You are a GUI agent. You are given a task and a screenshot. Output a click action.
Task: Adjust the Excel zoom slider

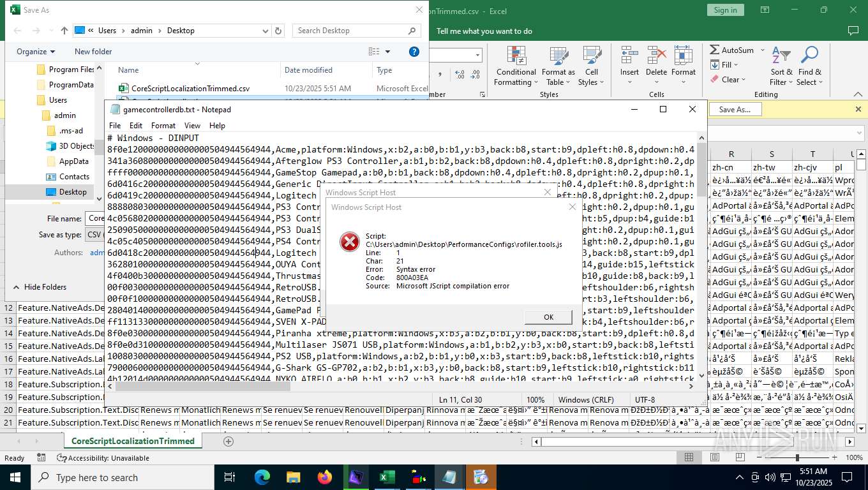(797, 457)
